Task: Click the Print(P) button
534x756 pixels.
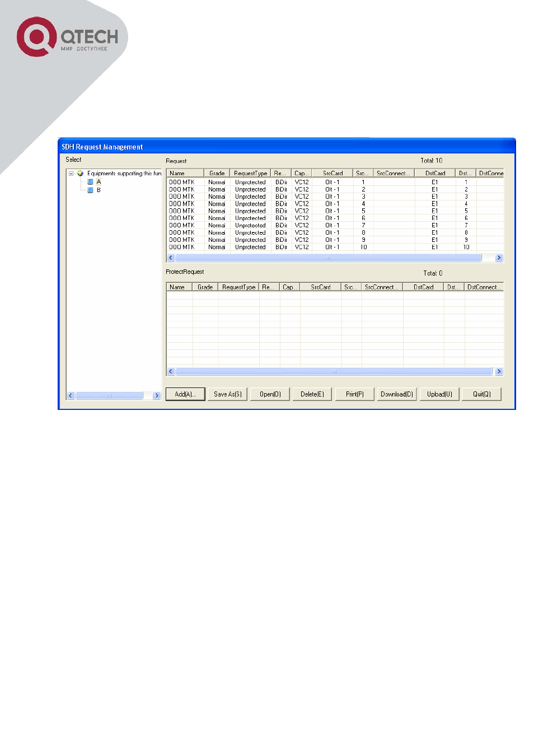Action: coord(355,394)
